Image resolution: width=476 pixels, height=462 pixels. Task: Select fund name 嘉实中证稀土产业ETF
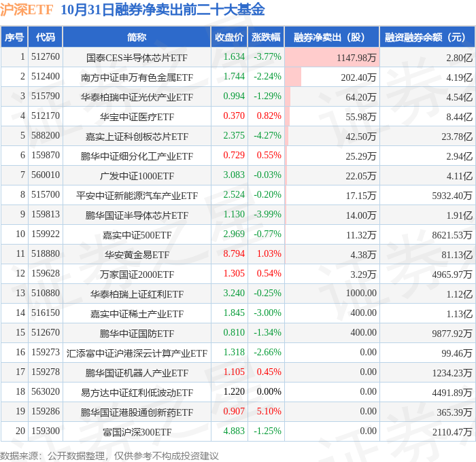[x=137, y=314]
